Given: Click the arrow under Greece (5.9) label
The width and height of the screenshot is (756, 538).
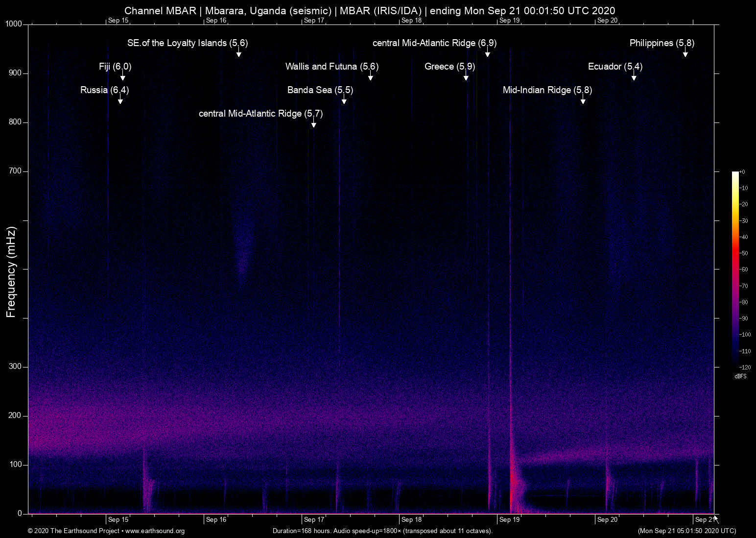Looking at the screenshot, I should (x=466, y=76).
